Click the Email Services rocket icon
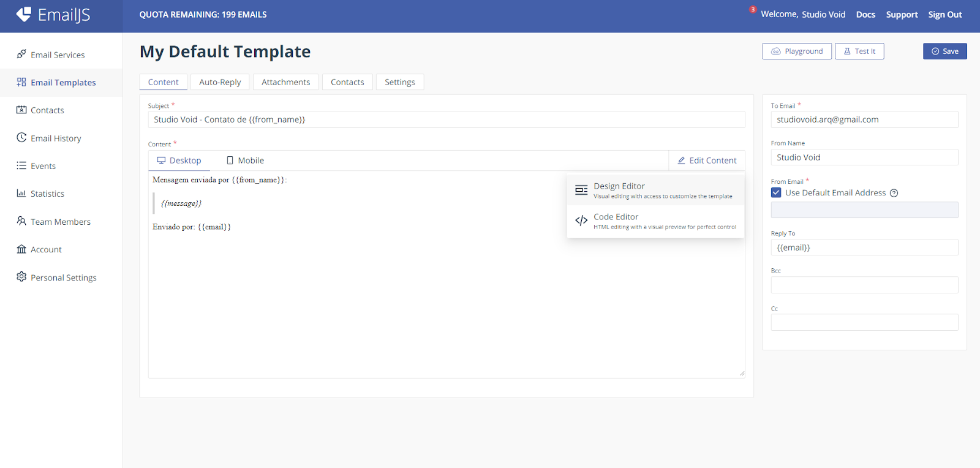 [x=21, y=54]
